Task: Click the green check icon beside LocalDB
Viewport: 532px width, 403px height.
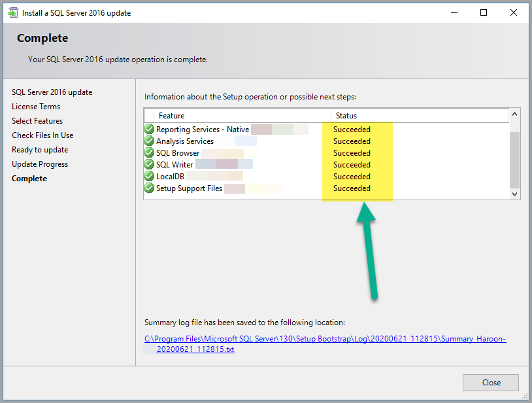Action: click(149, 176)
